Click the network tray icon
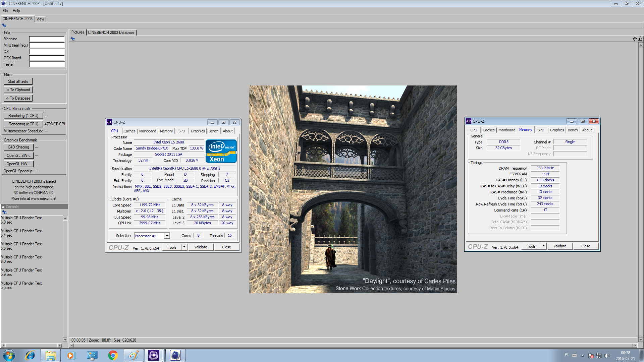The height and width of the screenshot is (362, 644). [599, 356]
